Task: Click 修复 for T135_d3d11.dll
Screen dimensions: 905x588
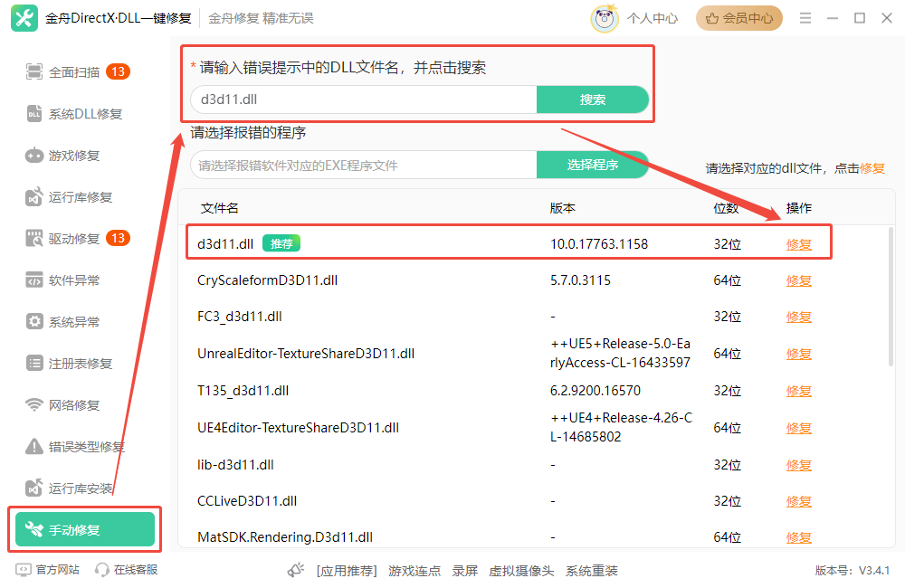Action: coord(799,391)
